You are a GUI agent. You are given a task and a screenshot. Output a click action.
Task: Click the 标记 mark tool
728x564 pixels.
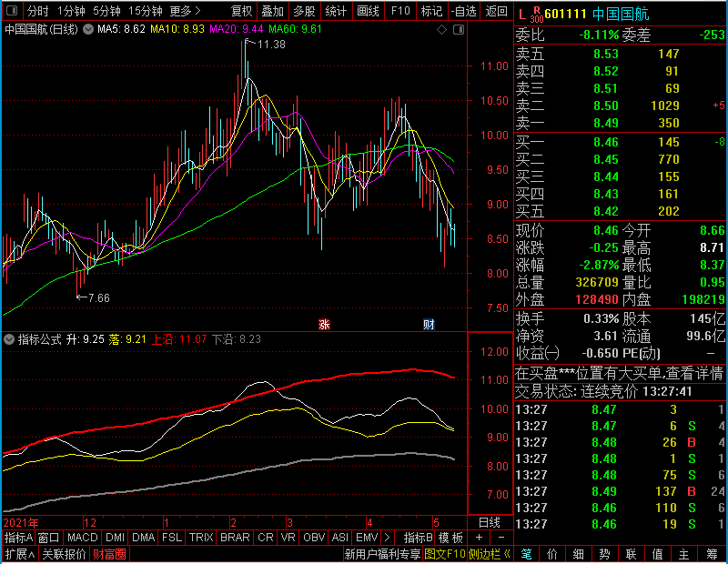click(x=431, y=11)
